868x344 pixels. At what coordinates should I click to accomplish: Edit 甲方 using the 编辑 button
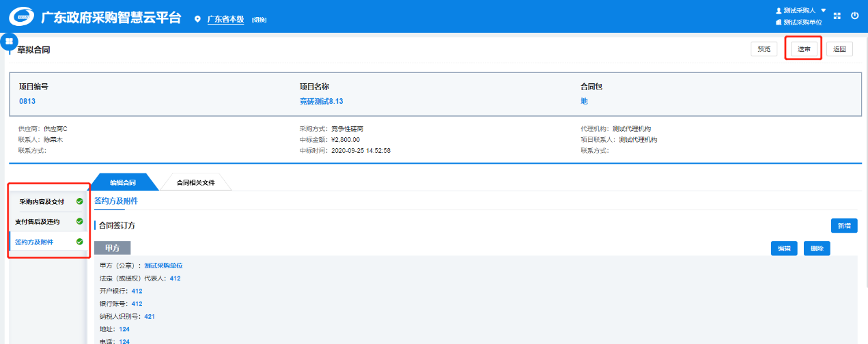pyautogui.click(x=784, y=248)
